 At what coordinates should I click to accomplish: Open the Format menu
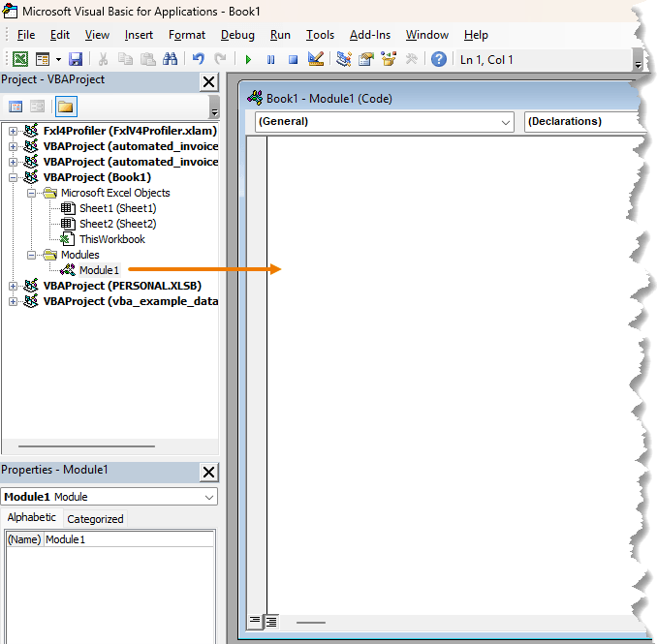(187, 35)
